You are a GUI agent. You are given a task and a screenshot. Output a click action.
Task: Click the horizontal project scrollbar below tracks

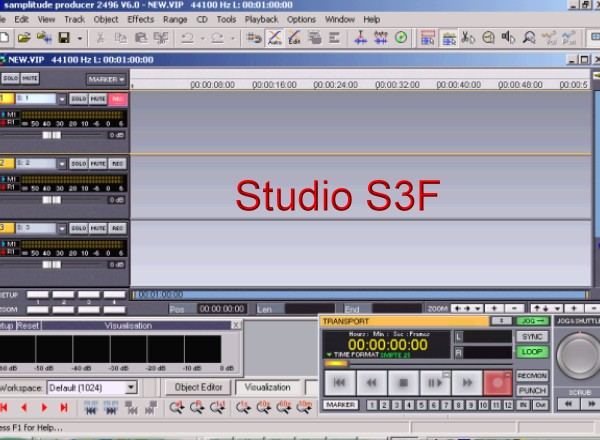click(360, 295)
